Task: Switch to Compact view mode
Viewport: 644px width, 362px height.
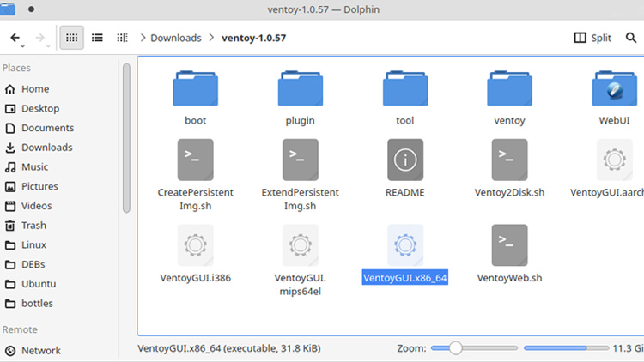Action: 97,38
